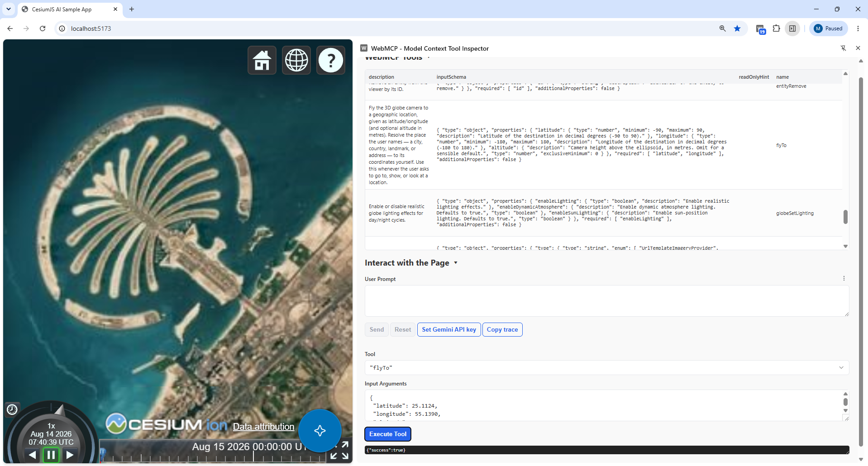Toggle the browser side panel button
This screenshot has height=466, width=868.
click(792, 29)
